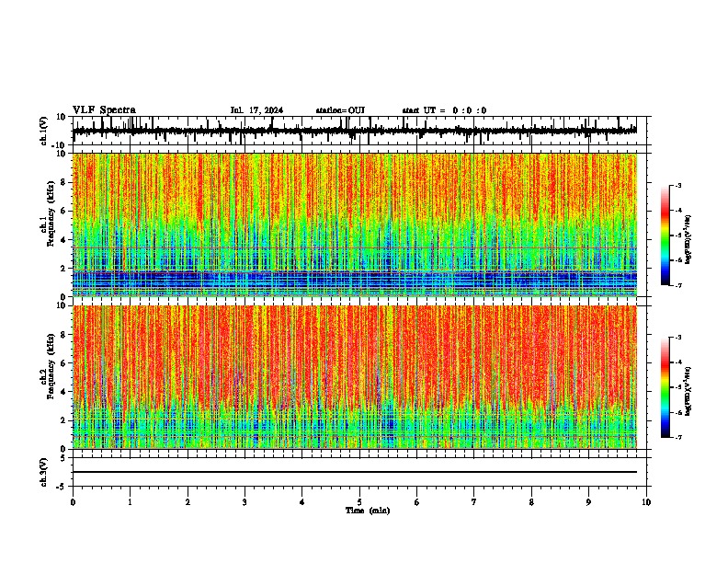Click the log(PSD) label beside ch.1 colorbar
Image resolution: width=728 pixels, height=563 pixels.
point(688,240)
